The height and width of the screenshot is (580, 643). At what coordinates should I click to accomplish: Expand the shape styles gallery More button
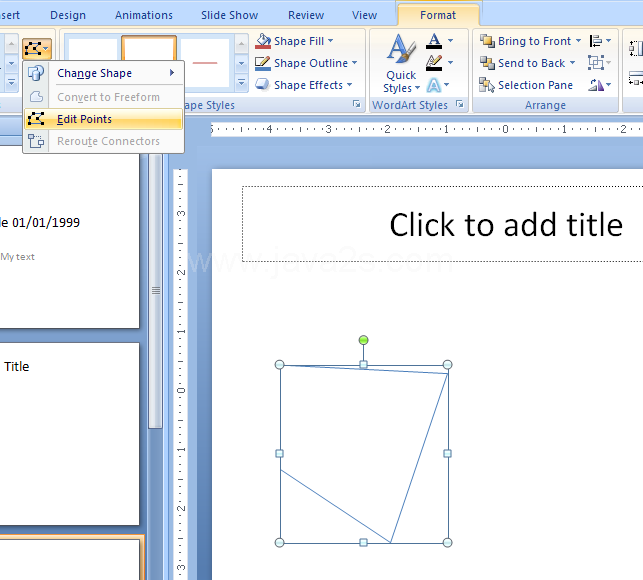click(x=241, y=84)
